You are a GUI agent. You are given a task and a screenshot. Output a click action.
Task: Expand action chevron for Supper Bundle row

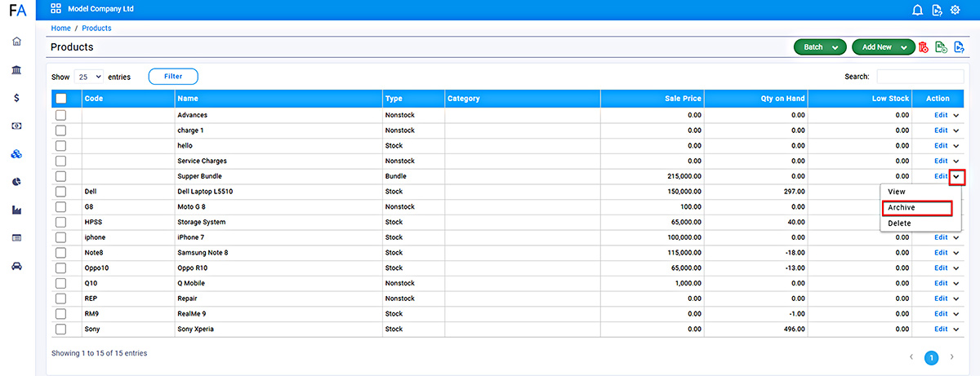957,176
